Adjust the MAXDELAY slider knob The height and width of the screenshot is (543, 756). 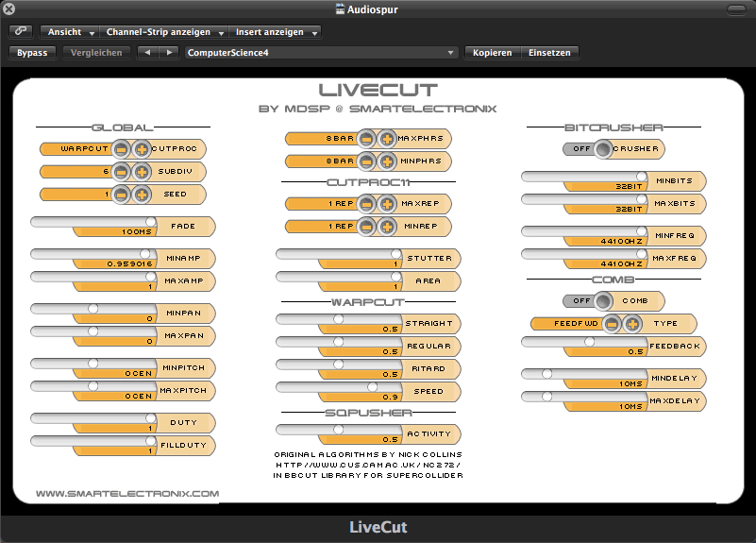[x=546, y=396]
